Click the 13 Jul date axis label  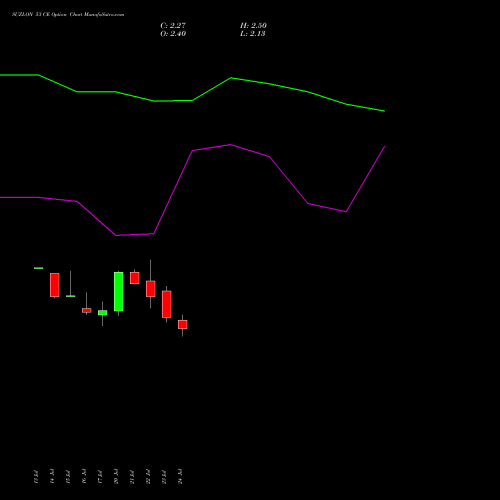tap(36, 476)
